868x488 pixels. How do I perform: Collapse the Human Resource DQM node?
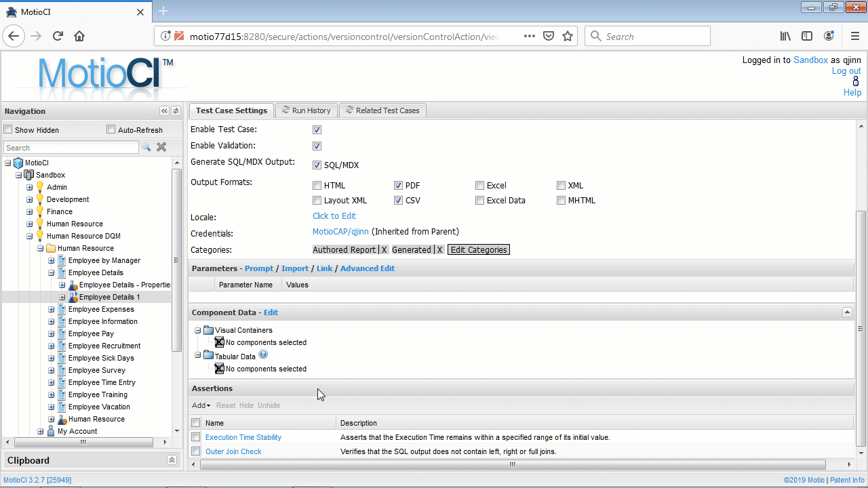point(29,236)
